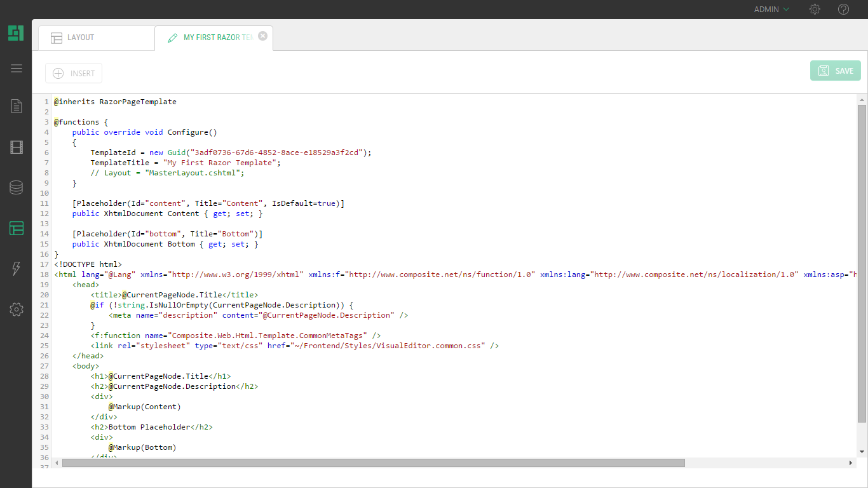Screen dimensions: 868x488
Task: Click the vertical scrollbar down arrow
Action: [862, 451]
